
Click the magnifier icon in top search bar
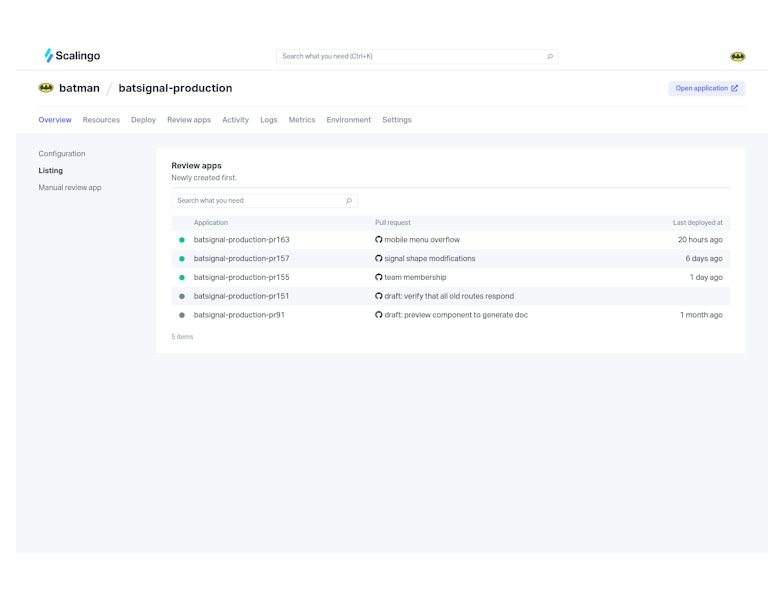pyautogui.click(x=549, y=57)
